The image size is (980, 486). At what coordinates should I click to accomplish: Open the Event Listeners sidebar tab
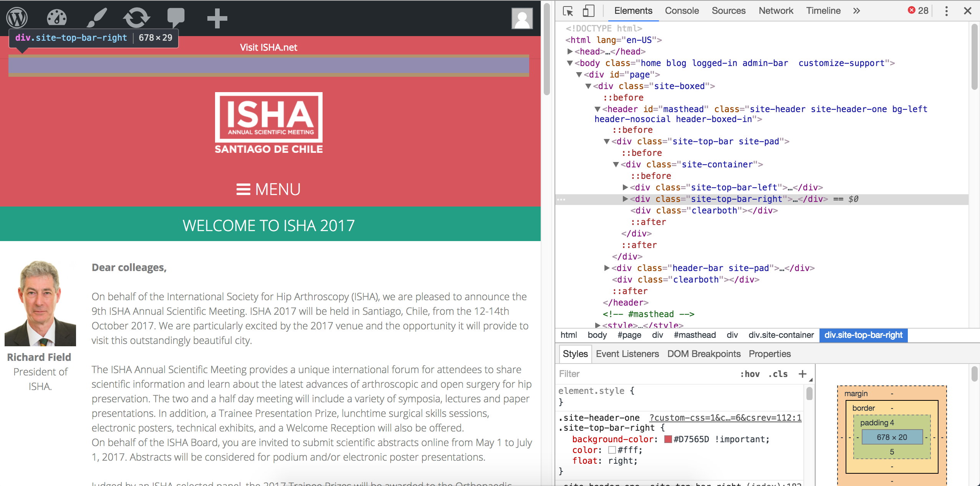click(627, 354)
